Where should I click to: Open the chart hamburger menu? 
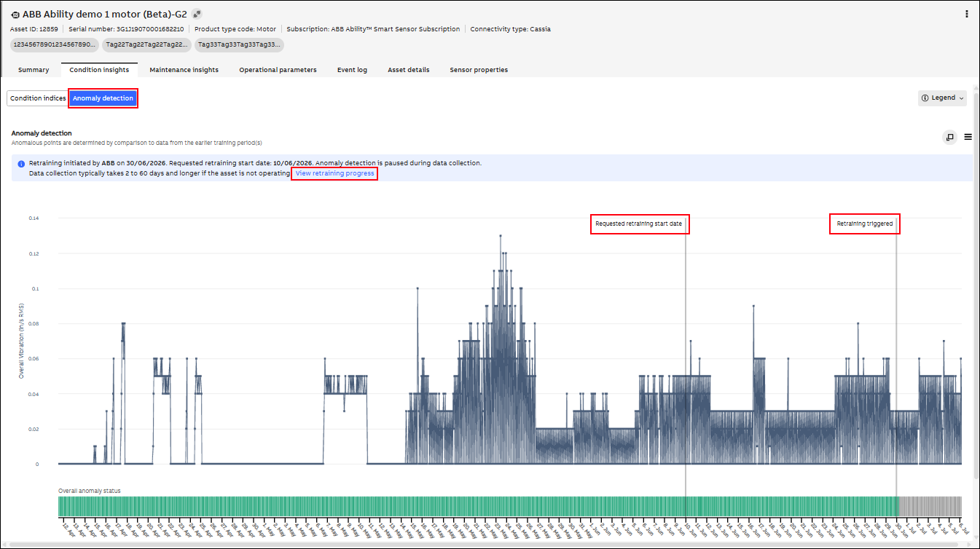(968, 137)
